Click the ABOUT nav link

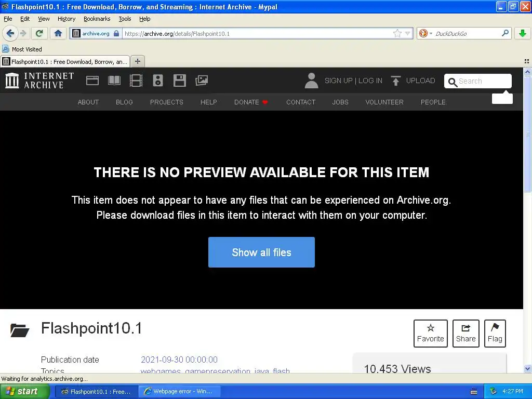(88, 102)
